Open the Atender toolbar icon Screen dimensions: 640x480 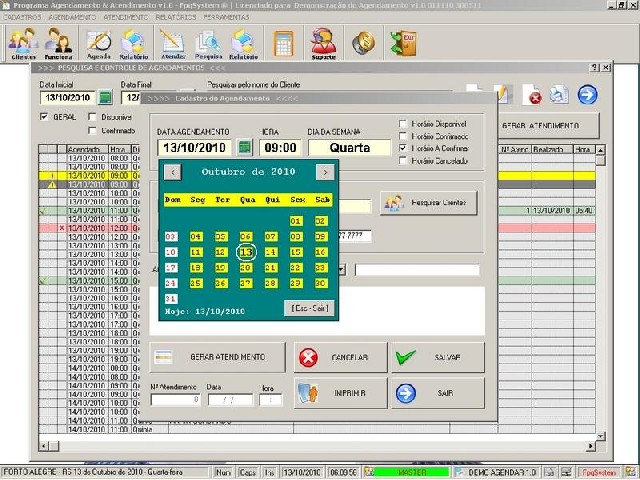tap(173, 44)
